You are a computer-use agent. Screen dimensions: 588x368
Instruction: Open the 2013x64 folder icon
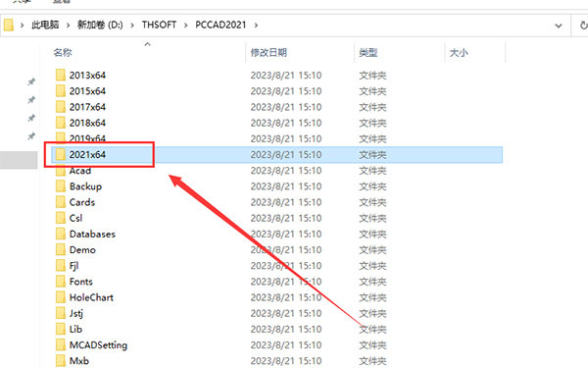[x=61, y=76]
